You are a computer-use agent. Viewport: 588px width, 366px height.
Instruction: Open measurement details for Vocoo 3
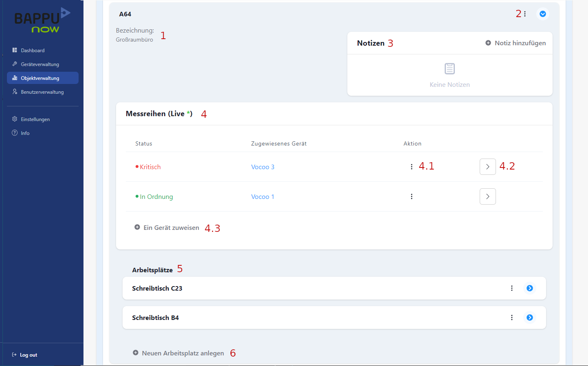click(x=488, y=167)
